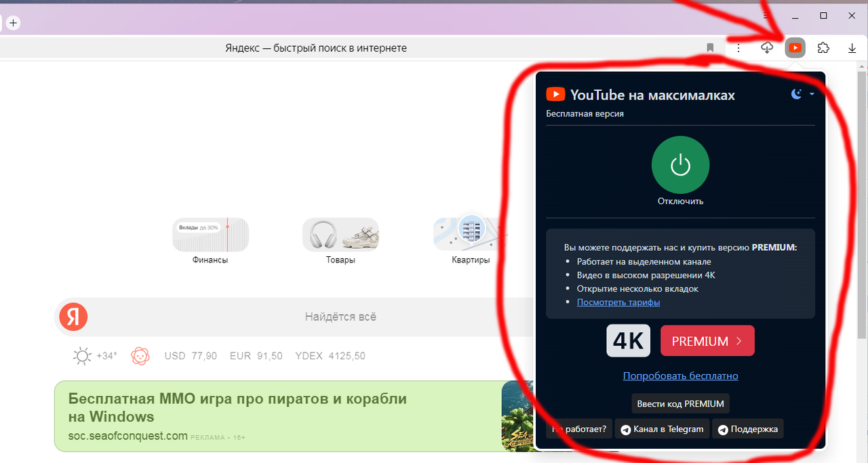Open the YDEX 4125,50 quote
This screenshot has height=463, width=868.
point(330,356)
